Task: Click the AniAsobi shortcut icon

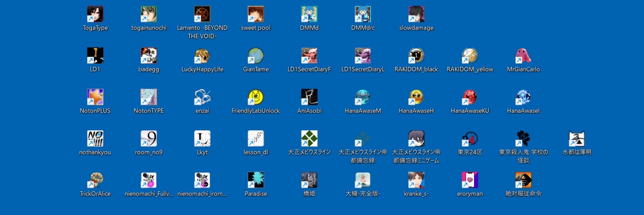Action: tap(310, 97)
